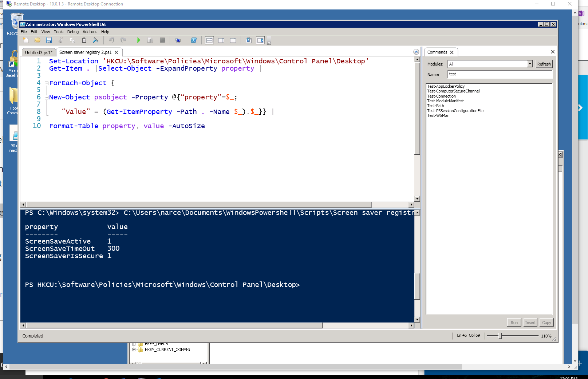Select HKEY_CURRENT_CONFIG tree item
Screen dimensions: 588x379
point(167,350)
